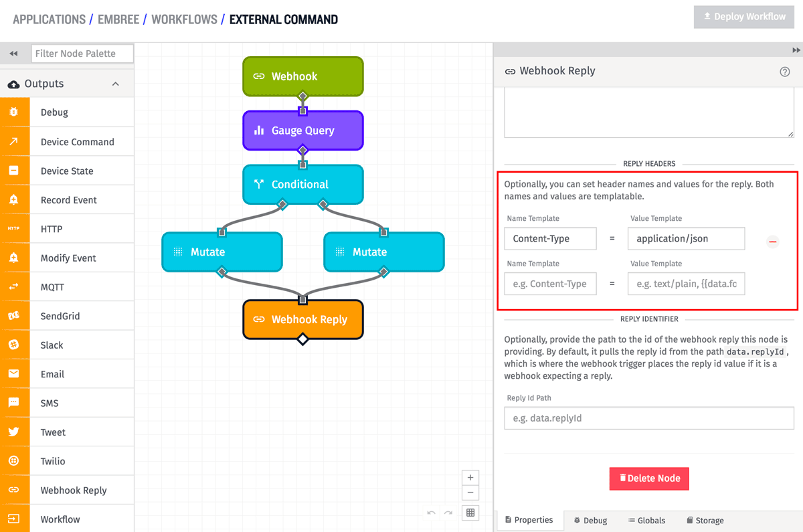The image size is (803, 532).
Task: Edit the application/json value template field
Action: (x=686, y=238)
